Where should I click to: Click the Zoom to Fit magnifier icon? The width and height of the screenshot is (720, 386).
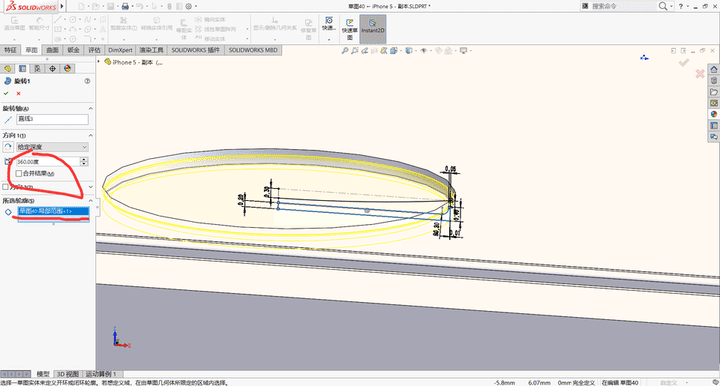pyautogui.click(x=344, y=51)
